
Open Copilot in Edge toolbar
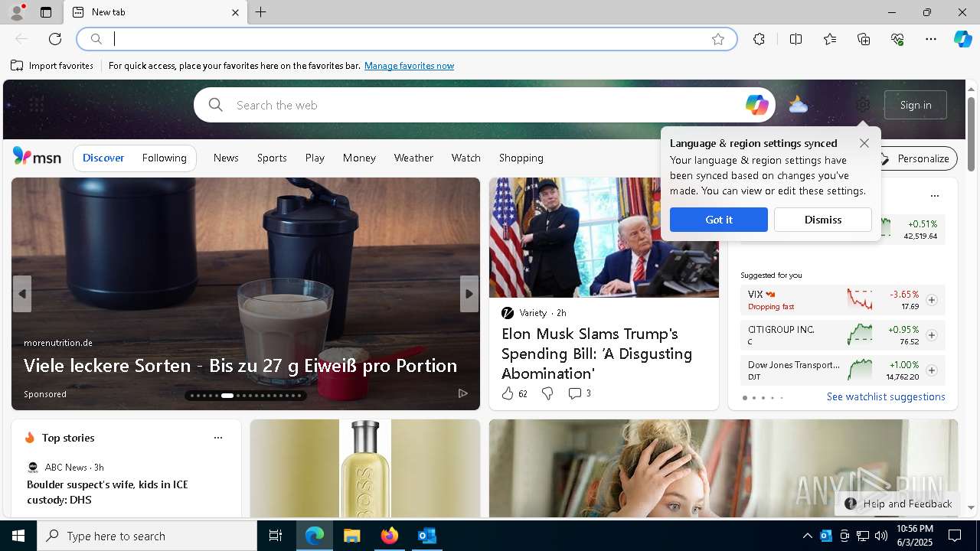click(962, 39)
